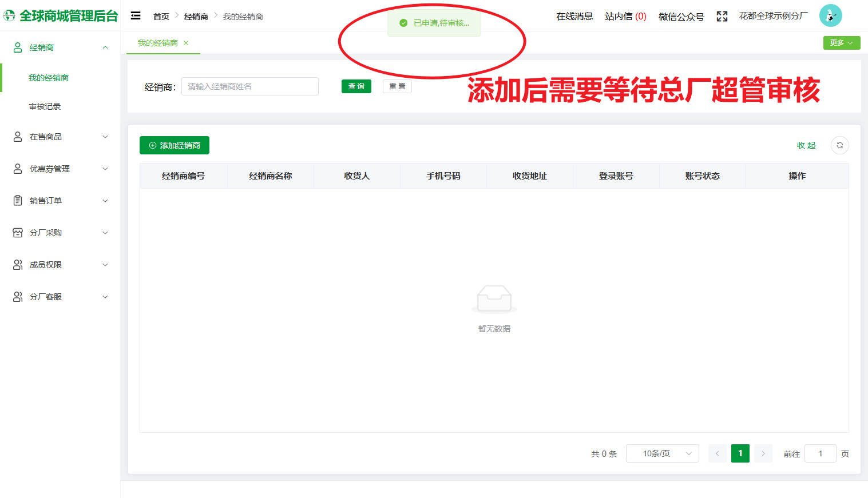Click the hamburger menu to collapse sidebar
The width and height of the screenshot is (868, 498).
pyautogui.click(x=136, y=15)
